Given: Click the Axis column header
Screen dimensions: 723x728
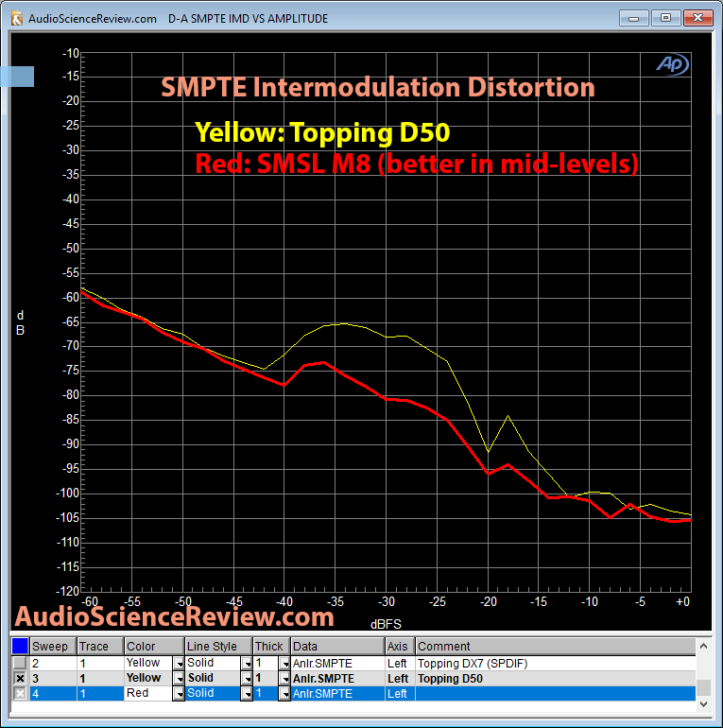Looking at the screenshot, I should tap(400, 647).
